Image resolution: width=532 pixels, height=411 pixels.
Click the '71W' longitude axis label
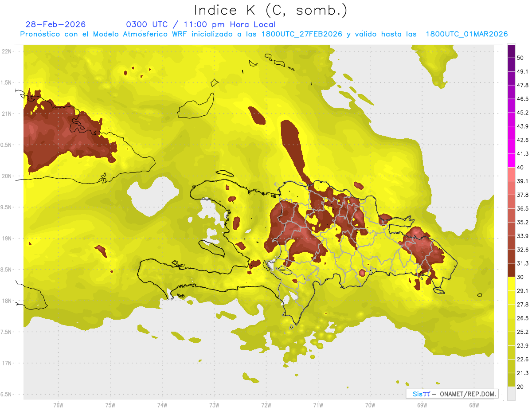coord(318,405)
